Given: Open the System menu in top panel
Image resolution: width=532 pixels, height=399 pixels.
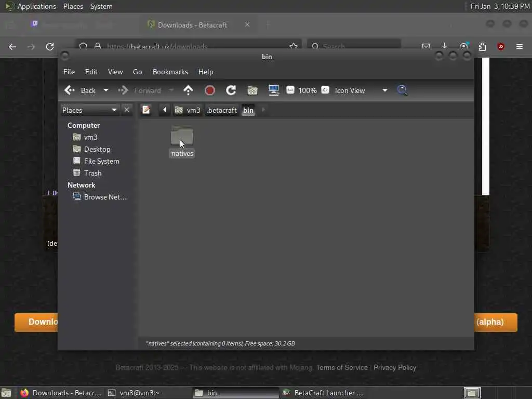Looking at the screenshot, I should tap(101, 6).
